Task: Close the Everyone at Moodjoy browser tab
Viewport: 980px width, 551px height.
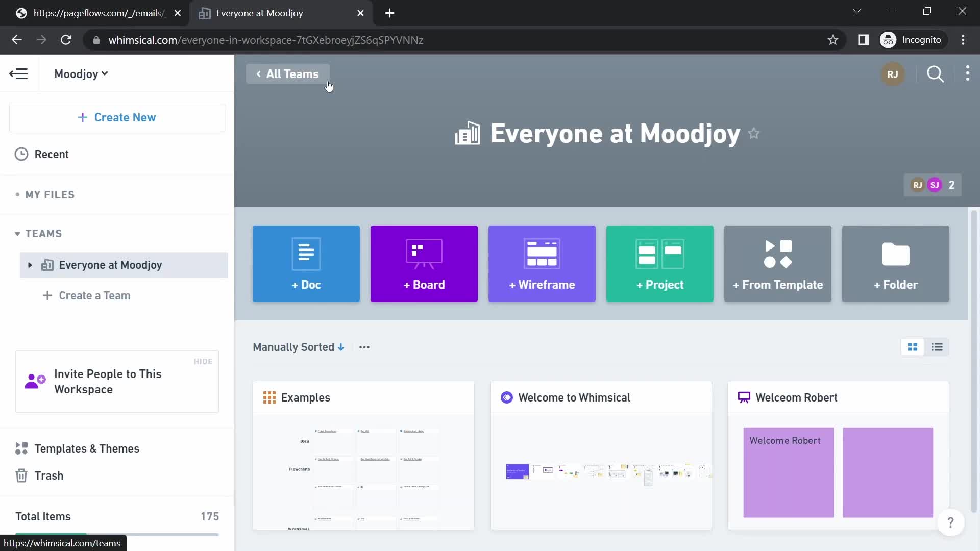Action: pos(360,13)
